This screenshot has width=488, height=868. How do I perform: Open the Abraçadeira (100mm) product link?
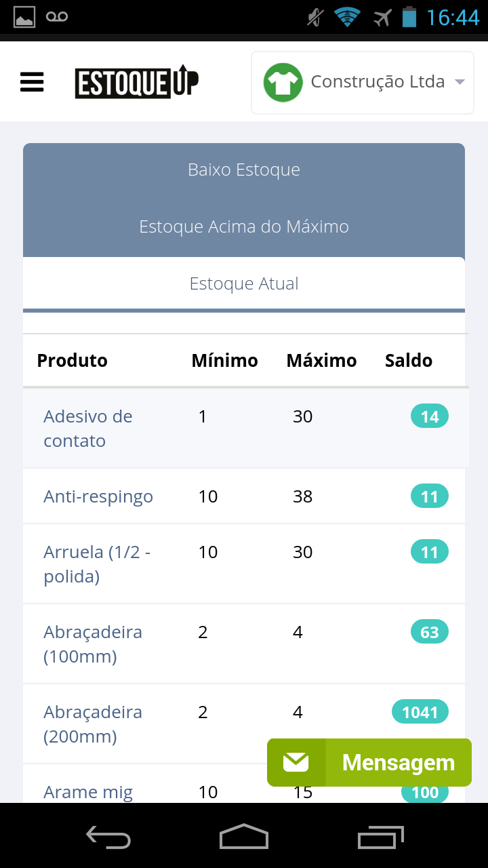[x=93, y=644]
